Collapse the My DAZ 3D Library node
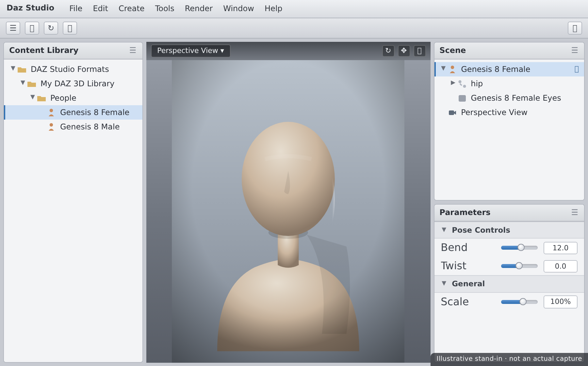The width and height of the screenshot is (588, 366). tap(23, 83)
